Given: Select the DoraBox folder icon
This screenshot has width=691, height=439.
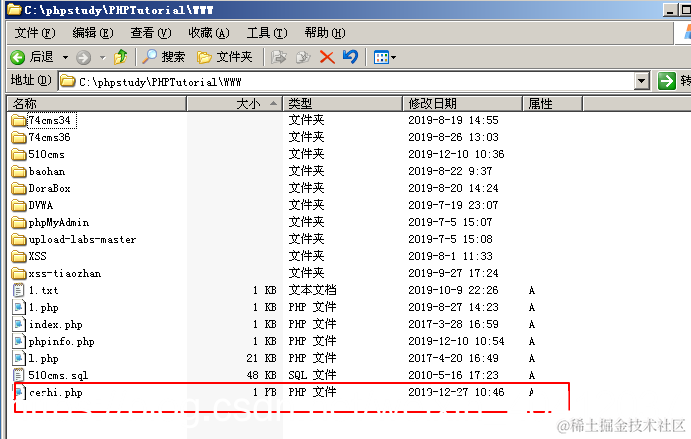Looking at the screenshot, I should [19, 189].
